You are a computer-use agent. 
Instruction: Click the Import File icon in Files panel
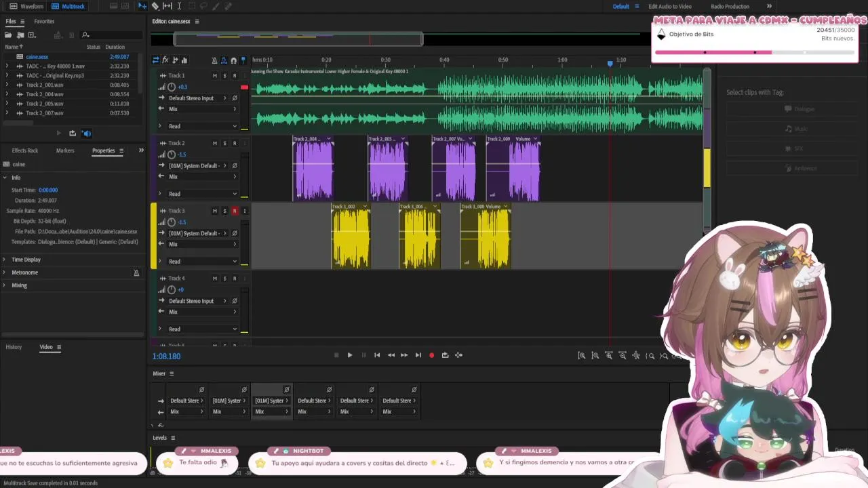point(20,35)
